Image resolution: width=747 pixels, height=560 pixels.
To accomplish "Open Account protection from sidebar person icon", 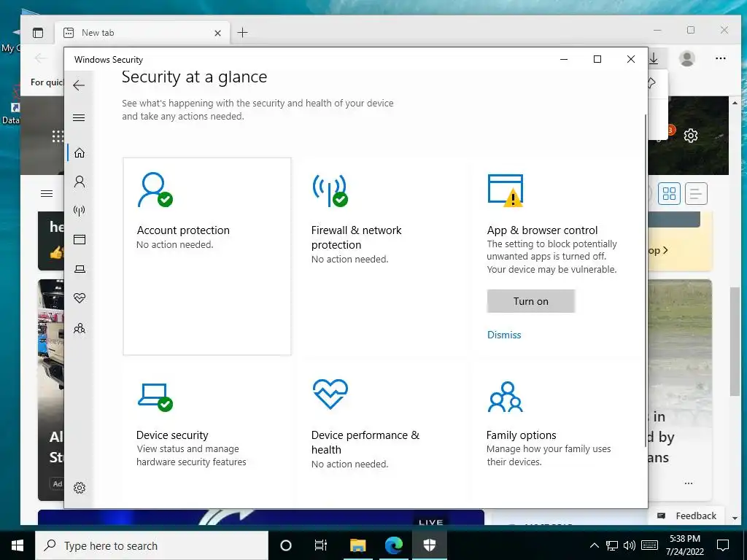I will 80,182.
